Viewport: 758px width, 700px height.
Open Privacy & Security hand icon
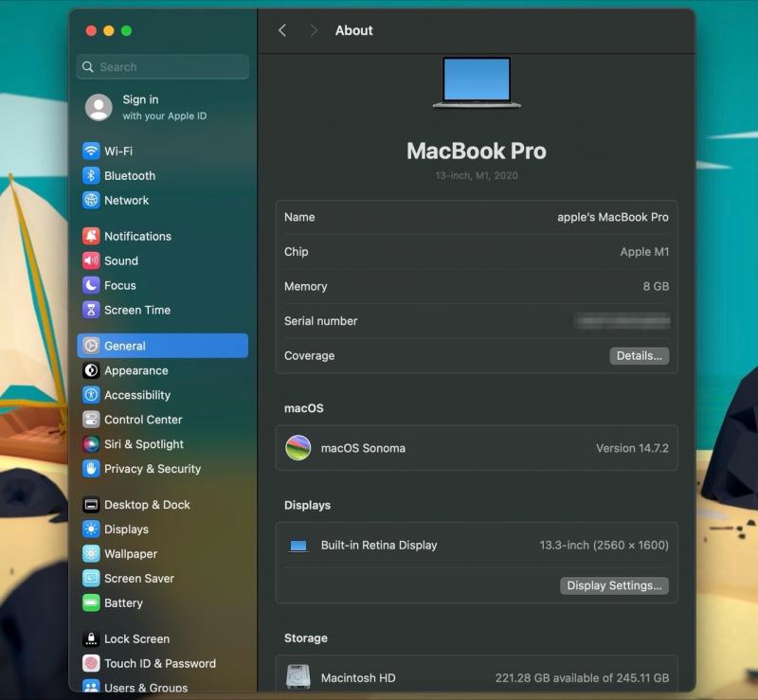(x=91, y=469)
